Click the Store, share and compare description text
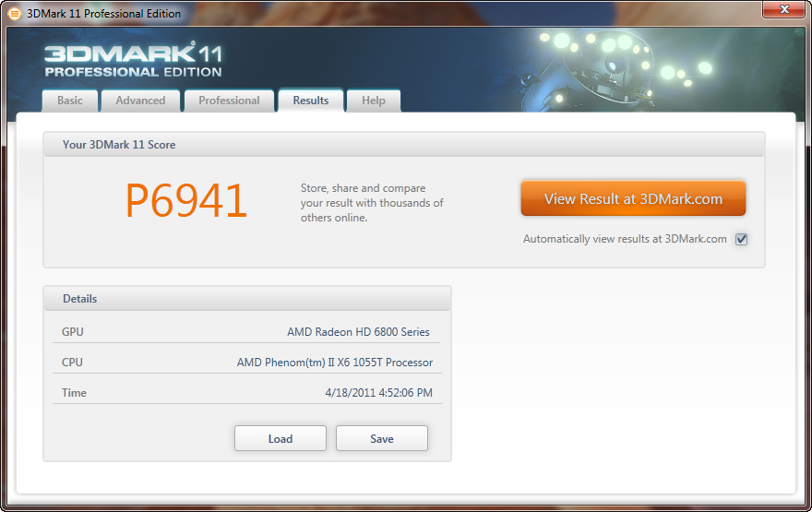812x512 pixels. (372, 203)
